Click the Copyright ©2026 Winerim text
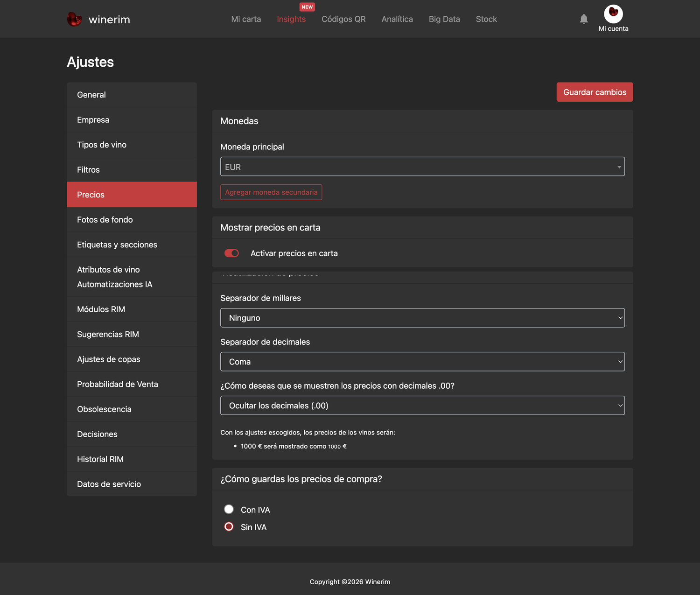This screenshot has height=595, width=700. 350,581
